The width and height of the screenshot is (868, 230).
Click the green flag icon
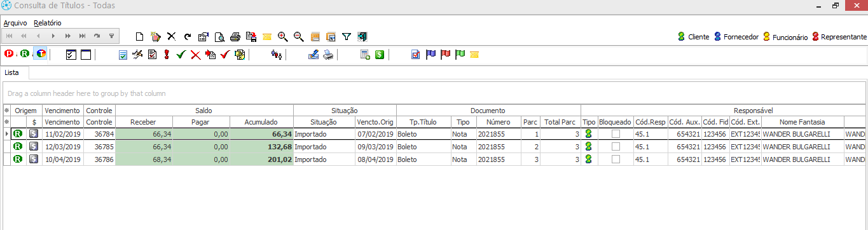pyautogui.click(x=460, y=55)
